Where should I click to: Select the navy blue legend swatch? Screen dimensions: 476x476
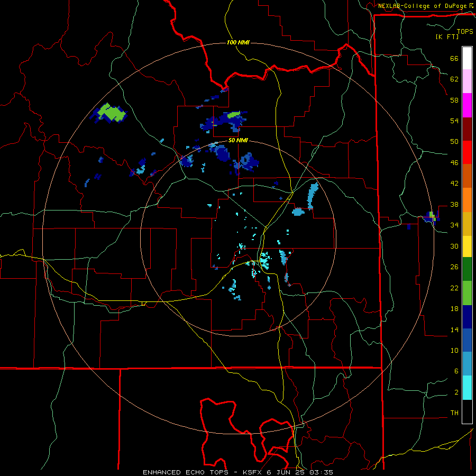(467, 317)
